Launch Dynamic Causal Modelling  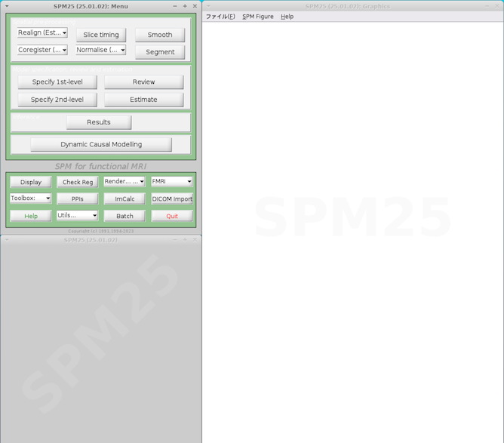click(x=101, y=144)
